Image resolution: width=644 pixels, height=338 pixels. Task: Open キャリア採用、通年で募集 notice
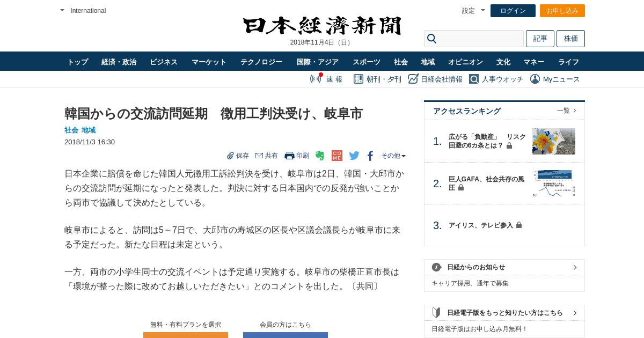[470, 283]
